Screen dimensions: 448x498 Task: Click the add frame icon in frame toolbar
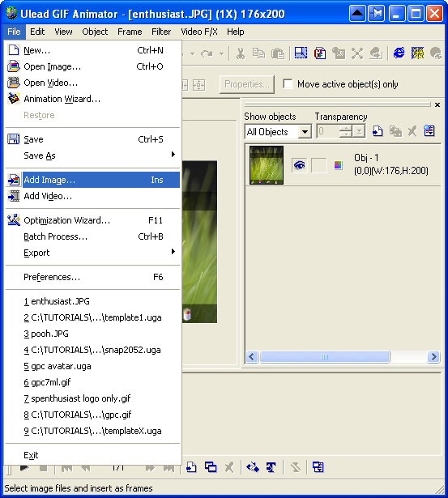(x=191, y=467)
